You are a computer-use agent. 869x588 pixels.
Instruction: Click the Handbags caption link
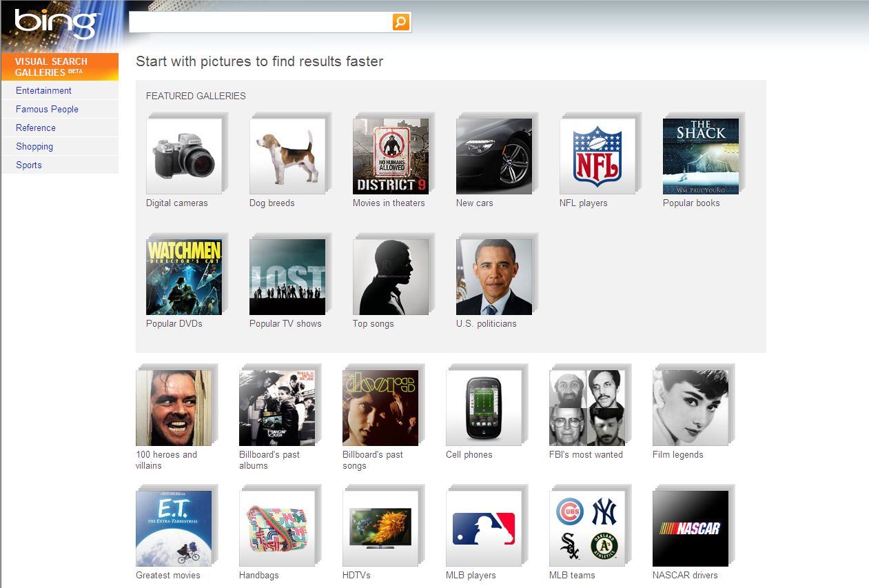(259, 576)
